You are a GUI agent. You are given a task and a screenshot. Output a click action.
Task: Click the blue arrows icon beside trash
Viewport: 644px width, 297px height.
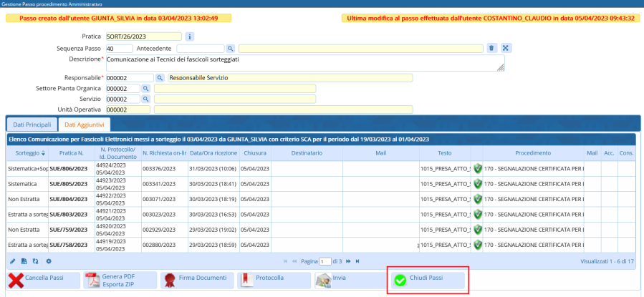coord(506,48)
